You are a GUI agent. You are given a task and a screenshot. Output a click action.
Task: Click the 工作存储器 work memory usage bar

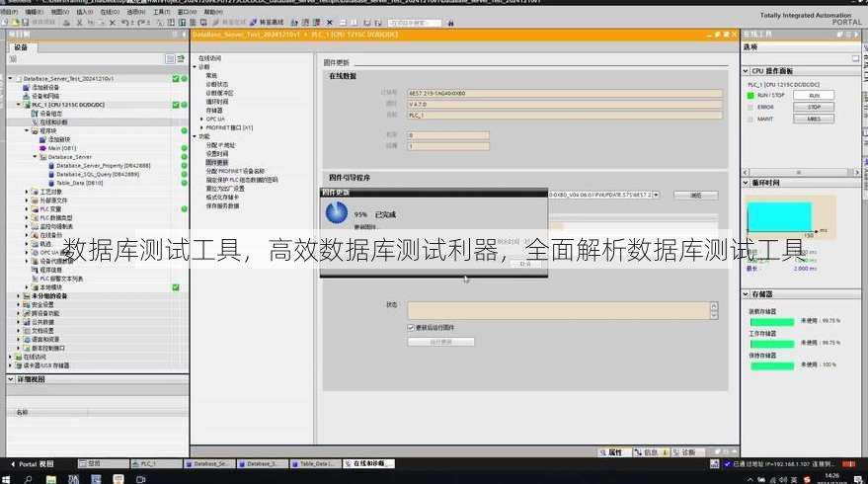(771, 344)
